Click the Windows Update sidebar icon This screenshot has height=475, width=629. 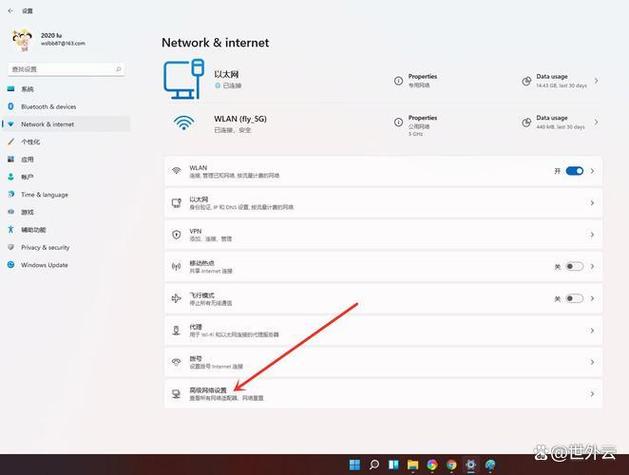[12, 265]
